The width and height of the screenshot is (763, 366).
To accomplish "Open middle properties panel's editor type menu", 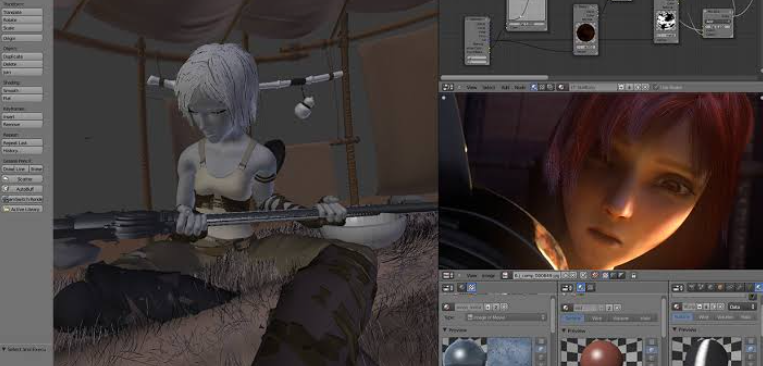I will (x=567, y=288).
